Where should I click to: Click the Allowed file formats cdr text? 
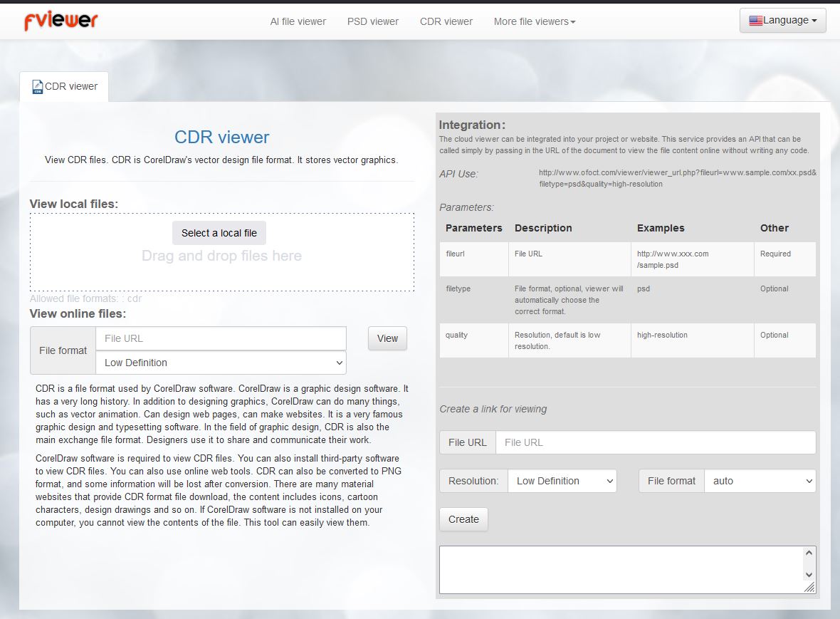85,298
